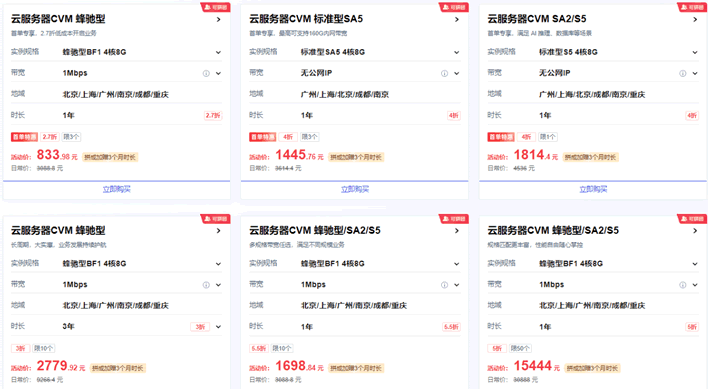This screenshot has width=708, height=389.
Task: Open the 1Mbps dropdown in the 2779.92元 card
Action: [219, 285]
